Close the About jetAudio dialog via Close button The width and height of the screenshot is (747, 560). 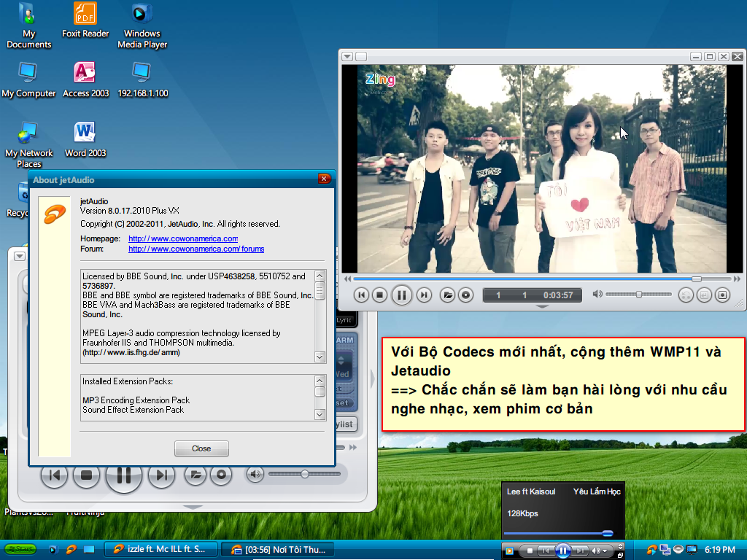tap(201, 448)
